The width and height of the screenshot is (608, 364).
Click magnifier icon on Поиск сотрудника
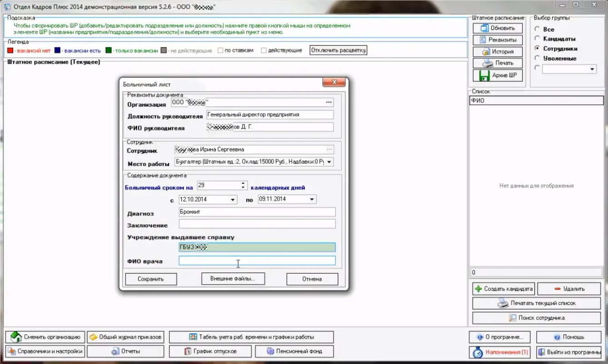tap(512, 318)
